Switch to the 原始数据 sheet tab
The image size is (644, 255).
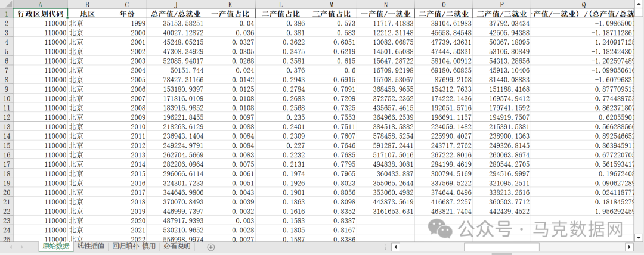pyautogui.click(x=56, y=247)
